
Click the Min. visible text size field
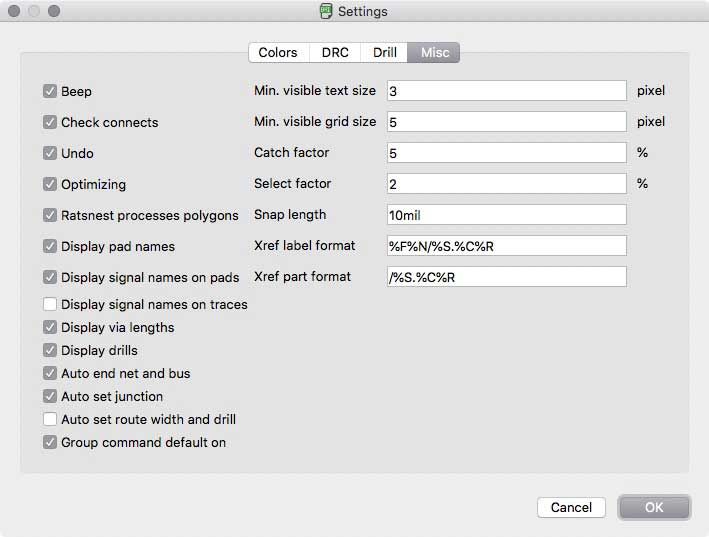506,91
